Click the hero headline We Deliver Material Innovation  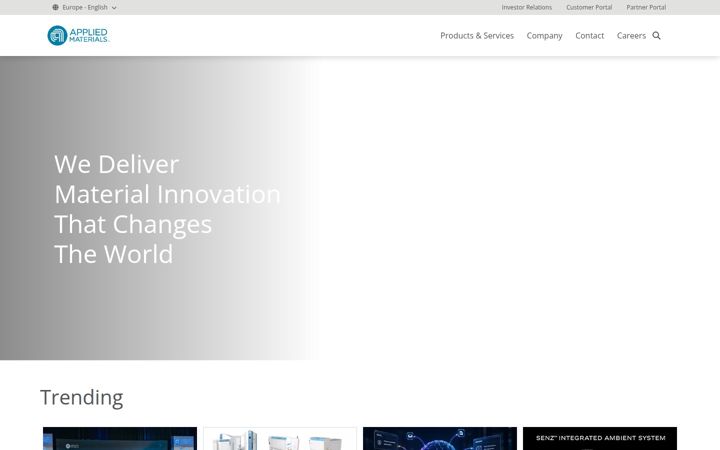[x=167, y=209]
